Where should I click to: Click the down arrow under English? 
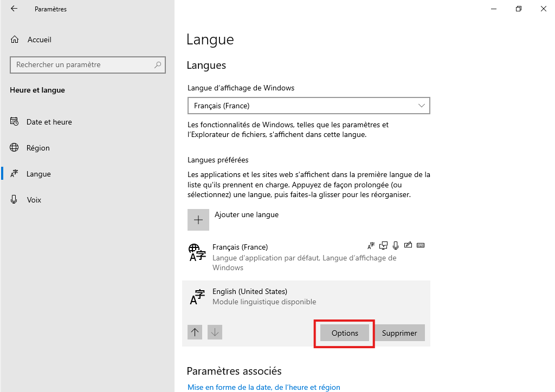[x=215, y=332]
